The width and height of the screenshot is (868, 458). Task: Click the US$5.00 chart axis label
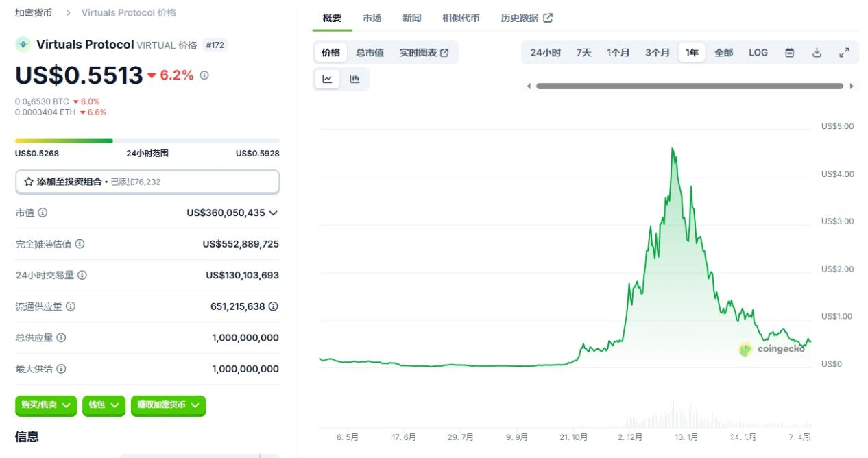click(837, 126)
